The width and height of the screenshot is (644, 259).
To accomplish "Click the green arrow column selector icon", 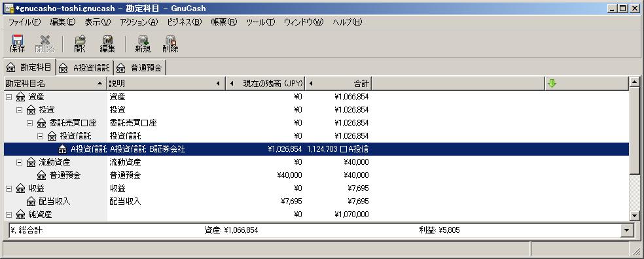I will 552,84.
